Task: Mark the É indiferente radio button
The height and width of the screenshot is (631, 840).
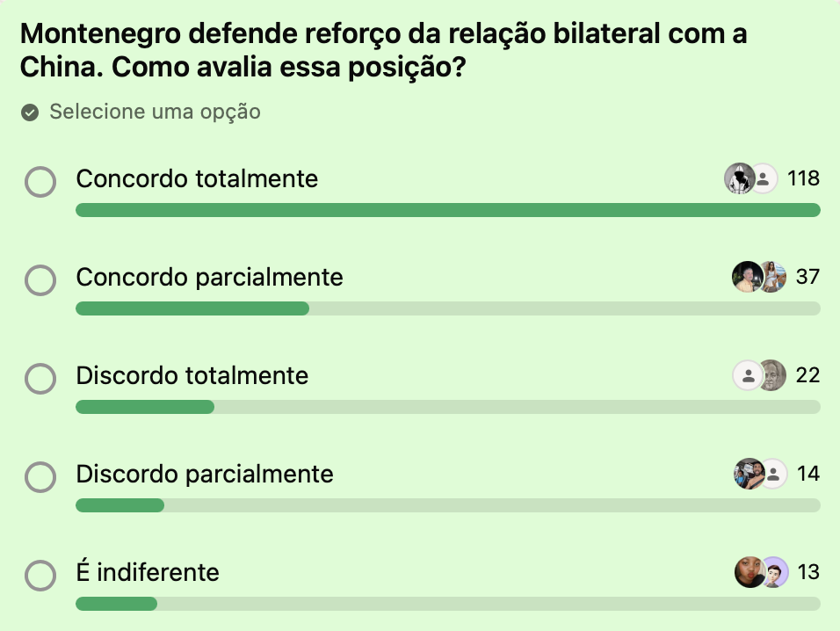Action: click(x=40, y=576)
